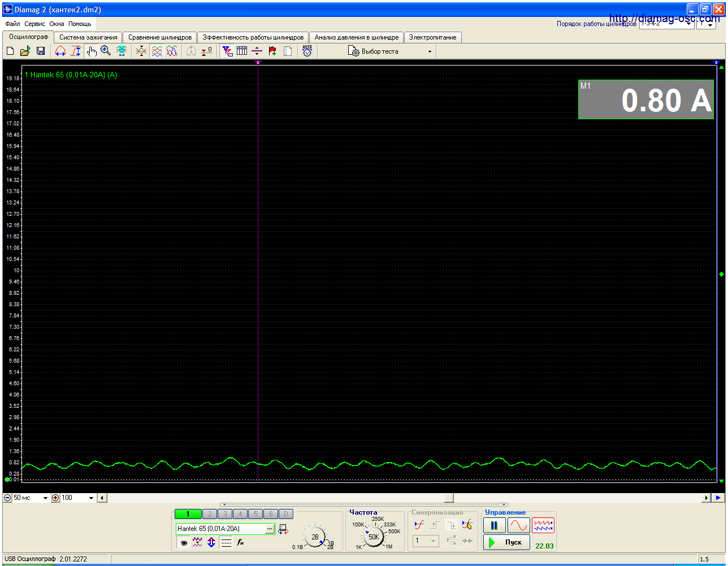Viewport: 728px width, 566px height.
Task: Click the horizontal scrollbar left arrow
Action: (102, 498)
